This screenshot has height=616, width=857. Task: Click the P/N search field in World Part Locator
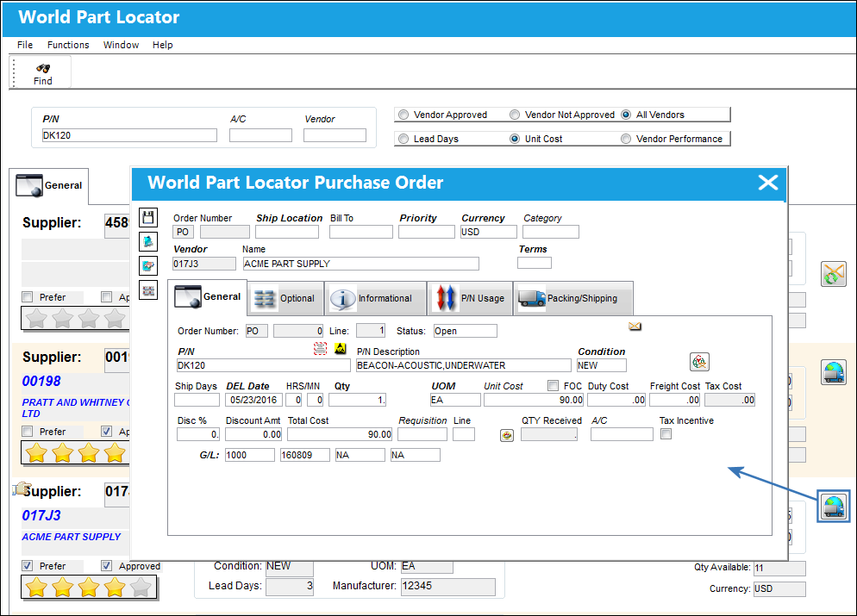(x=129, y=135)
